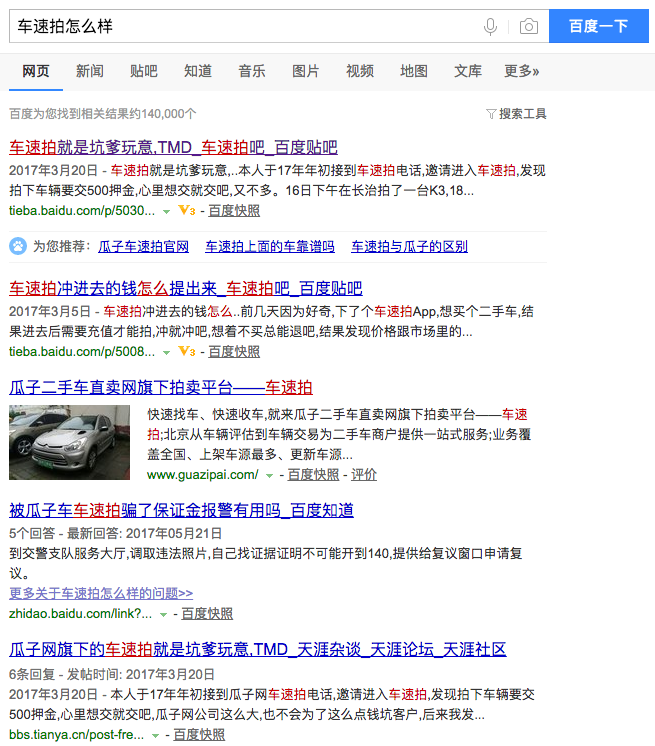Expand dropdown arrow after tieba.baidu.com/p/5008...
This screenshot has height=746, width=655.
click(x=166, y=353)
